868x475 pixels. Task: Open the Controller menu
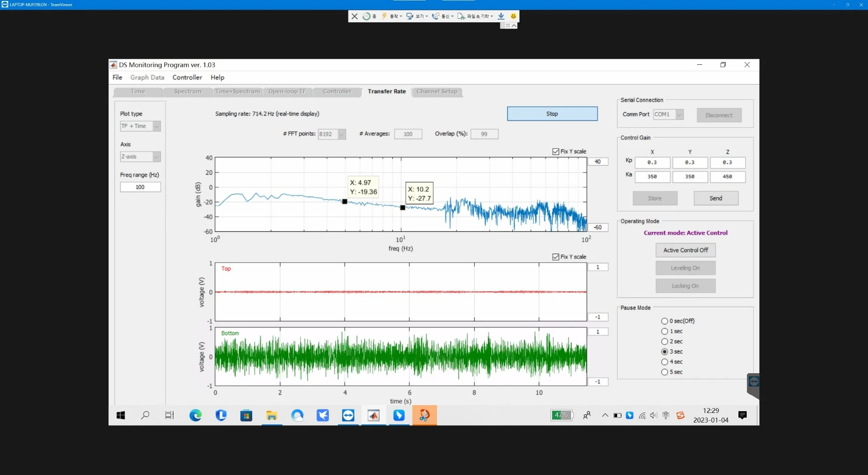[x=187, y=78]
